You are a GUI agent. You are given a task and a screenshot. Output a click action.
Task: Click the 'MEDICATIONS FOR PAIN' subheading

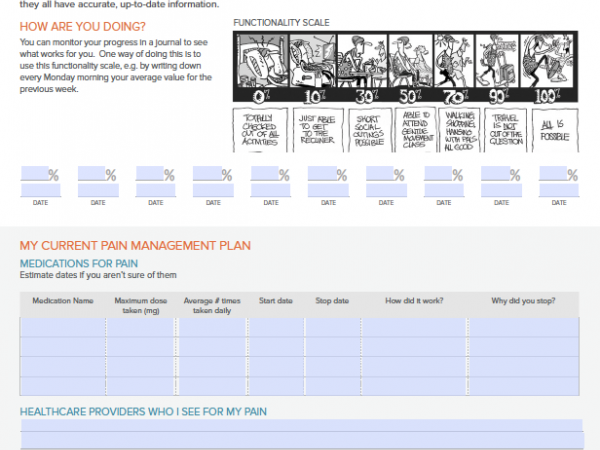pyautogui.click(x=79, y=263)
